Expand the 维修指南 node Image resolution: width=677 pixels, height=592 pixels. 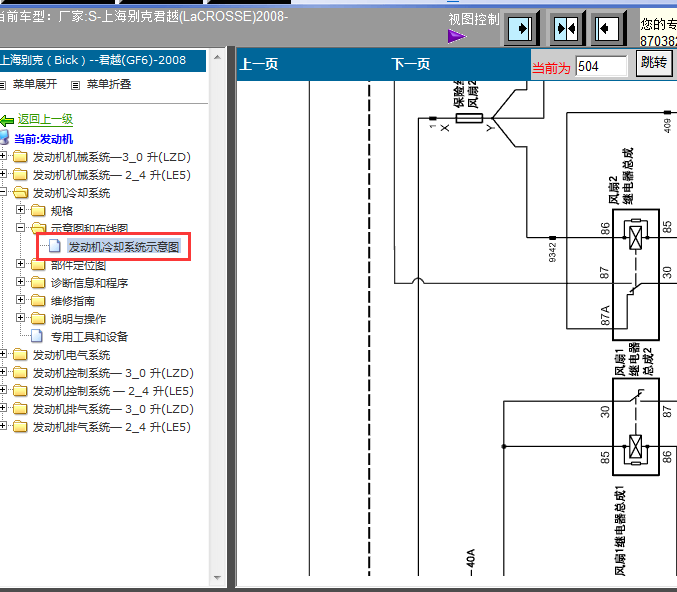click(x=20, y=300)
